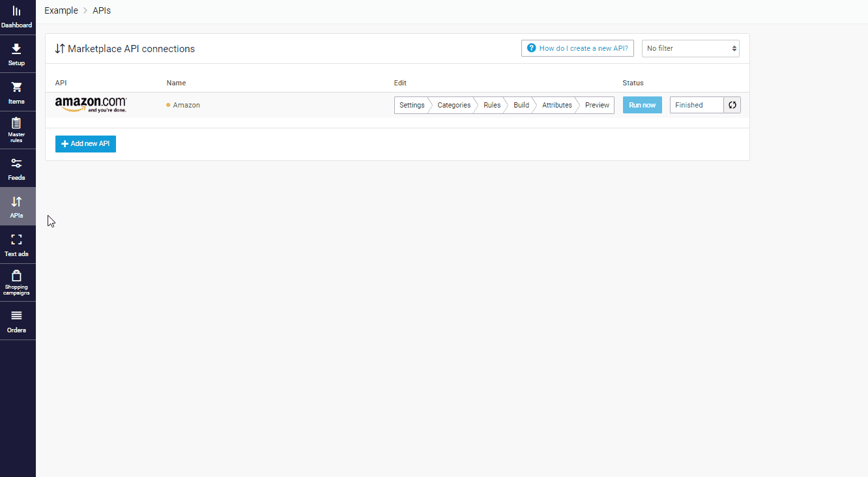Open the Orders sidebar item
The image size is (868, 477).
click(17, 321)
